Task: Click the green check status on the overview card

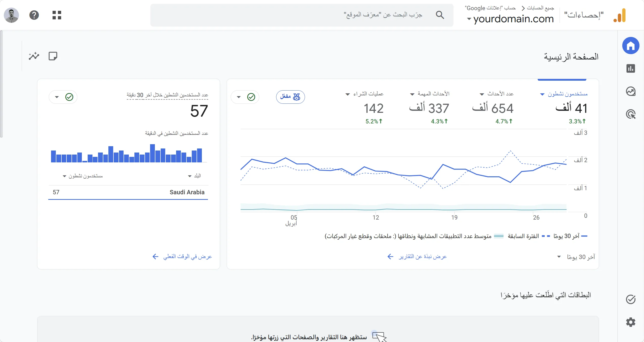Action: tap(251, 97)
